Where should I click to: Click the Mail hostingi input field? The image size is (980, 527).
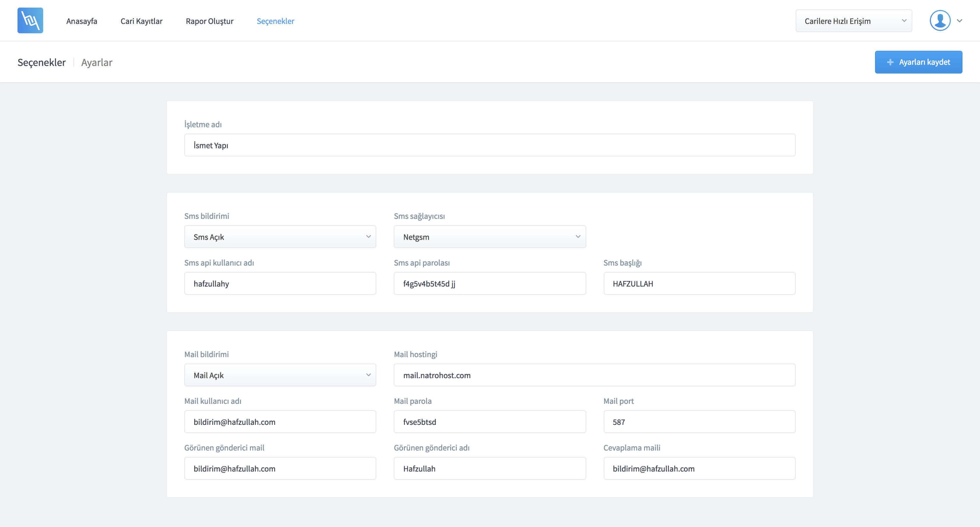tap(594, 375)
